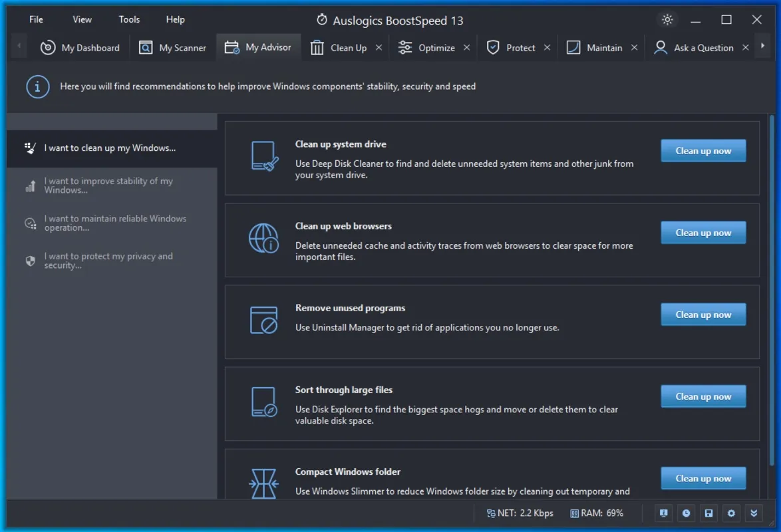The width and height of the screenshot is (781, 532).
Task: Click Clean up now for large files
Action: click(x=703, y=396)
